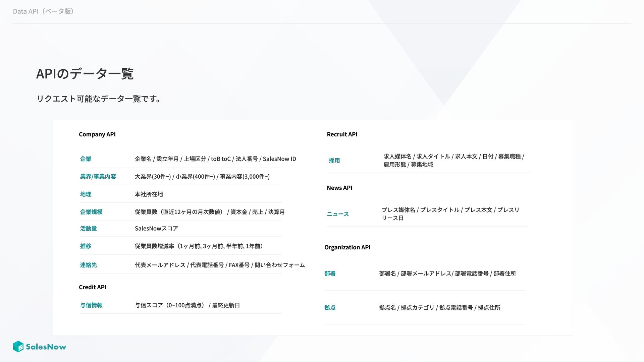Select the Recruit API heading
644x362 pixels.
342,134
